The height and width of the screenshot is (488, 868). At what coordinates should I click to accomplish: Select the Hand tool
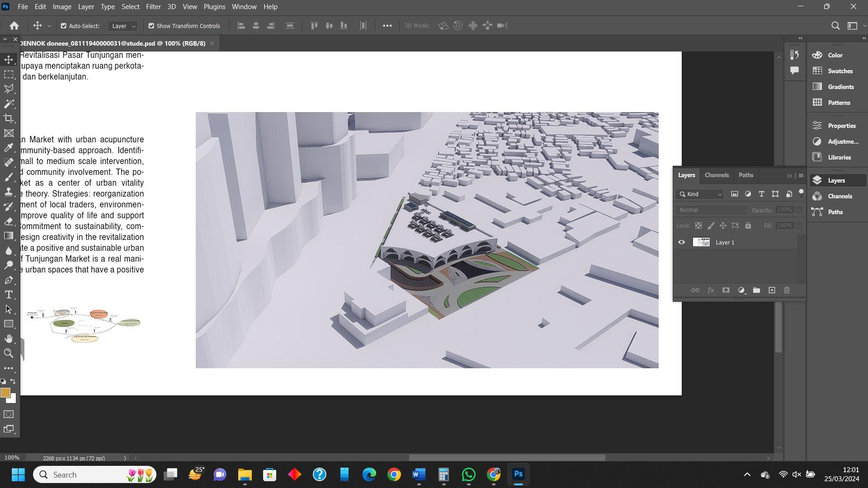tap(9, 338)
